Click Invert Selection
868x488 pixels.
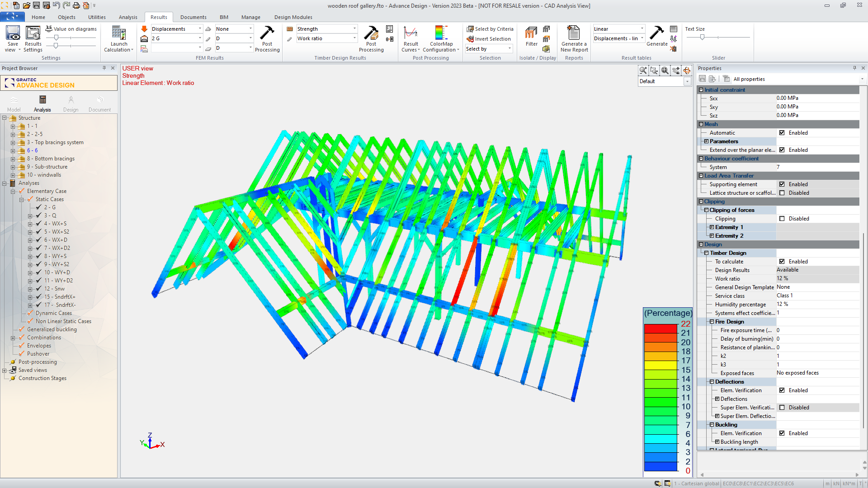point(489,39)
